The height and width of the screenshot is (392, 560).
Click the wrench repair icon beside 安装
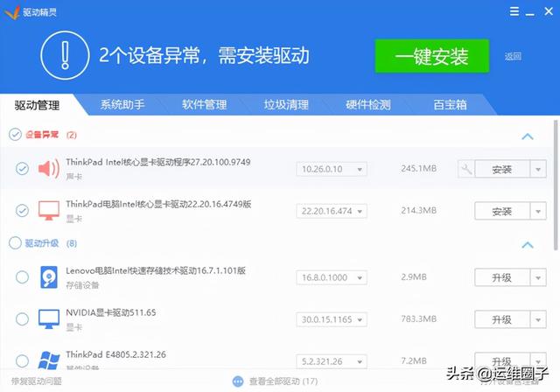click(x=466, y=169)
